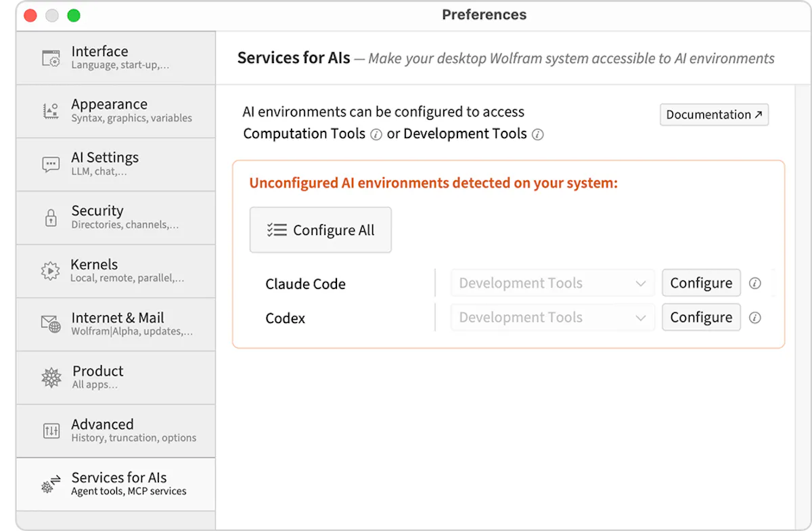
Task: Click the Services for AIs gear-arrows icon
Action: point(51,484)
